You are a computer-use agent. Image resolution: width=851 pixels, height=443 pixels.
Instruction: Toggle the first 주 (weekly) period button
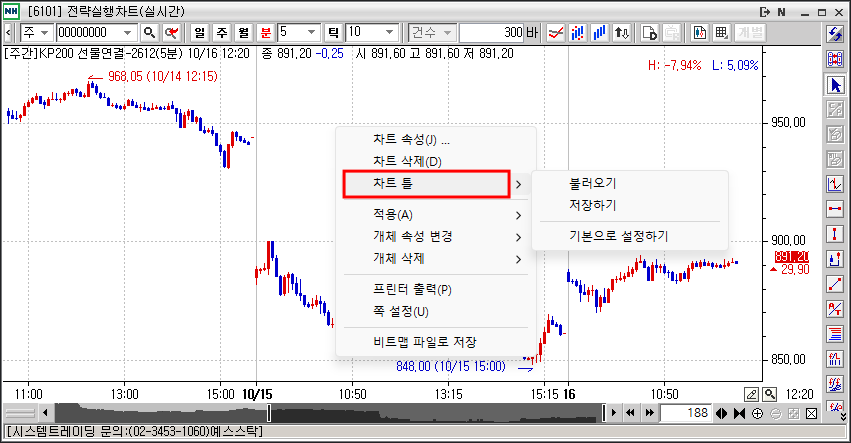tap(221, 33)
